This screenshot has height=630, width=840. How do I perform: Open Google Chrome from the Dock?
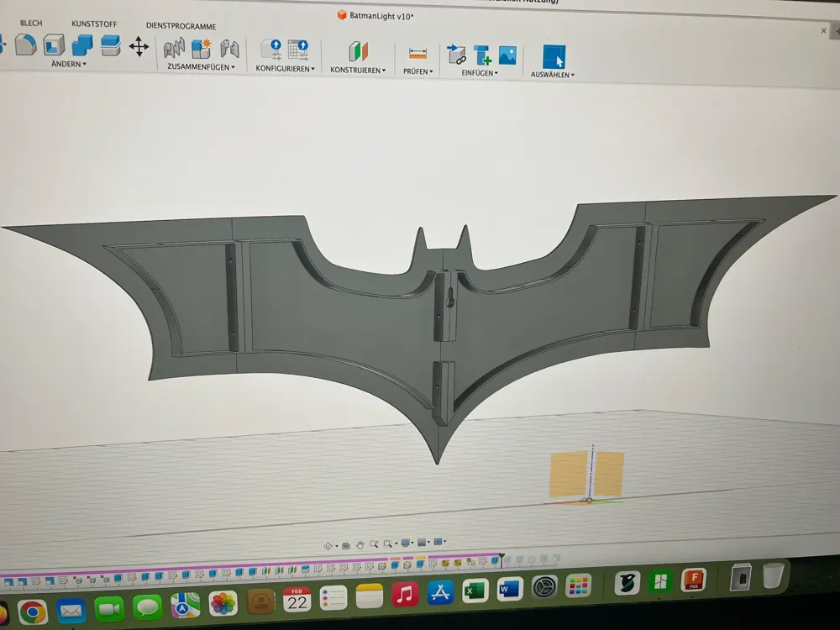(33, 612)
